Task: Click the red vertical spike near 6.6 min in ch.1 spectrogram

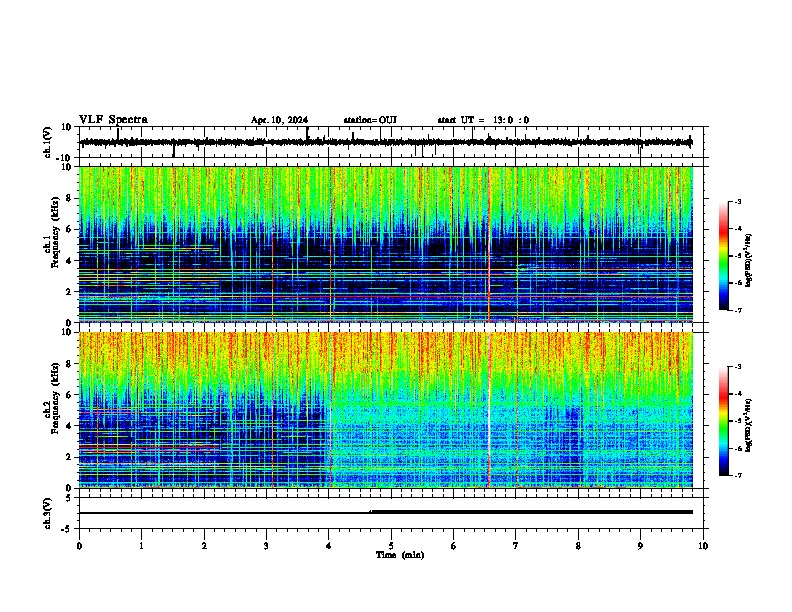Action: [489, 244]
